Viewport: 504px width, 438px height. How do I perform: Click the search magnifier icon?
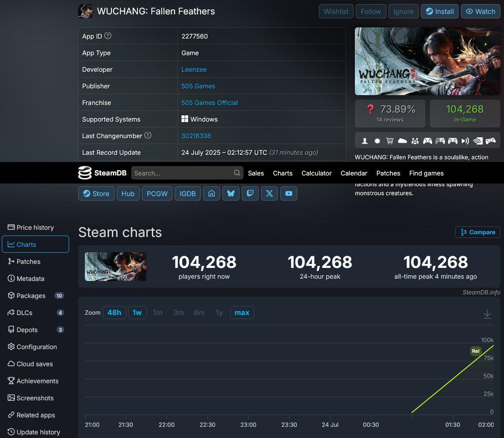coord(237,173)
